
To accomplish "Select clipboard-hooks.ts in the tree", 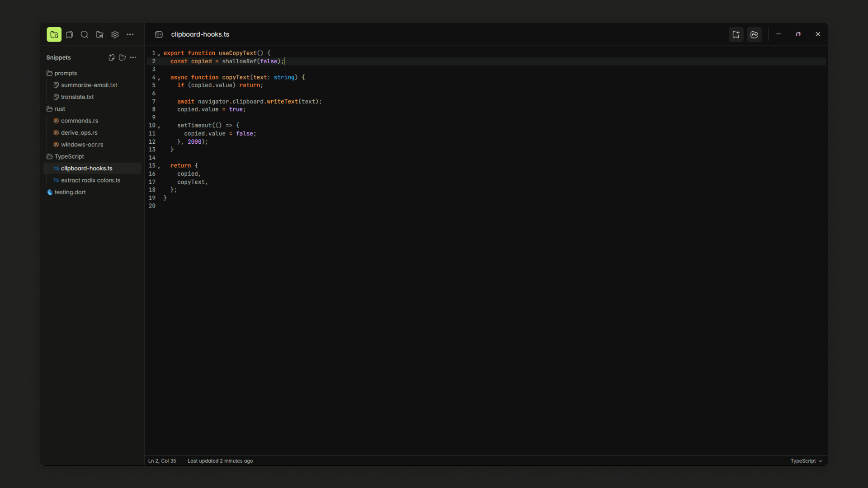I will (x=92, y=168).
